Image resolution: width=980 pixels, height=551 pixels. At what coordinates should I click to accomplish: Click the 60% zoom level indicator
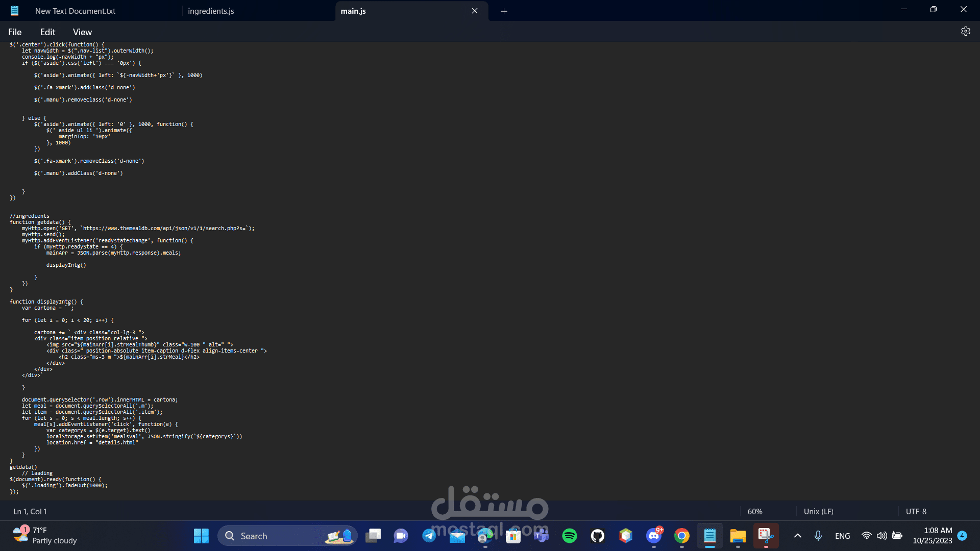[754, 511]
